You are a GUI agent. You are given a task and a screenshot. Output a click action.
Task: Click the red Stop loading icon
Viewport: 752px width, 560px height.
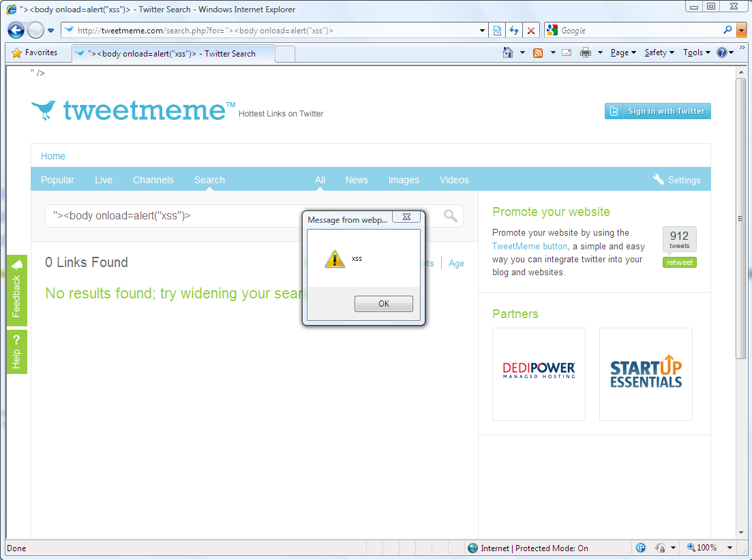[x=531, y=31]
